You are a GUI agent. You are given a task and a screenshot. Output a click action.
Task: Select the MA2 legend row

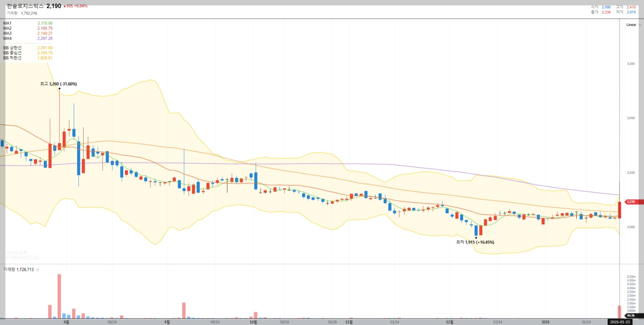[x=28, y=28]
